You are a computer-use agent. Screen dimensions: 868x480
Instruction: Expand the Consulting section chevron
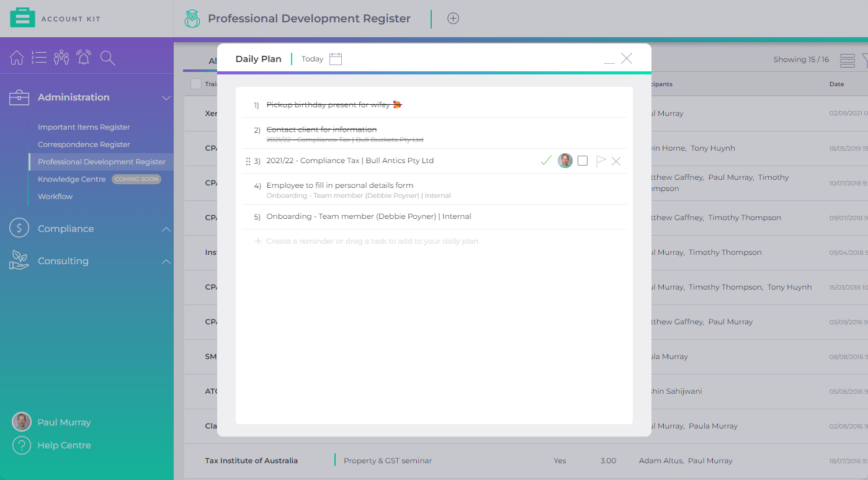pyautogui.click(x=166, y=261)
